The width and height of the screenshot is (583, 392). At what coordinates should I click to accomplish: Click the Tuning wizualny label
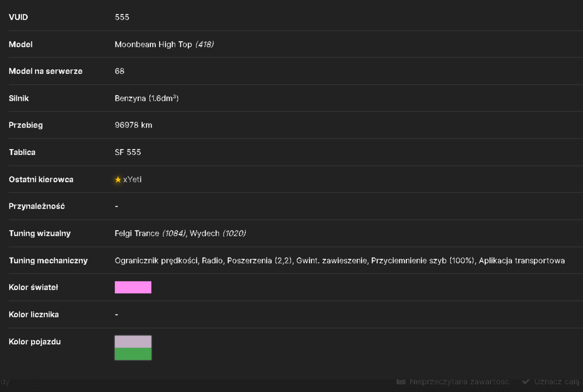(40, 234)
